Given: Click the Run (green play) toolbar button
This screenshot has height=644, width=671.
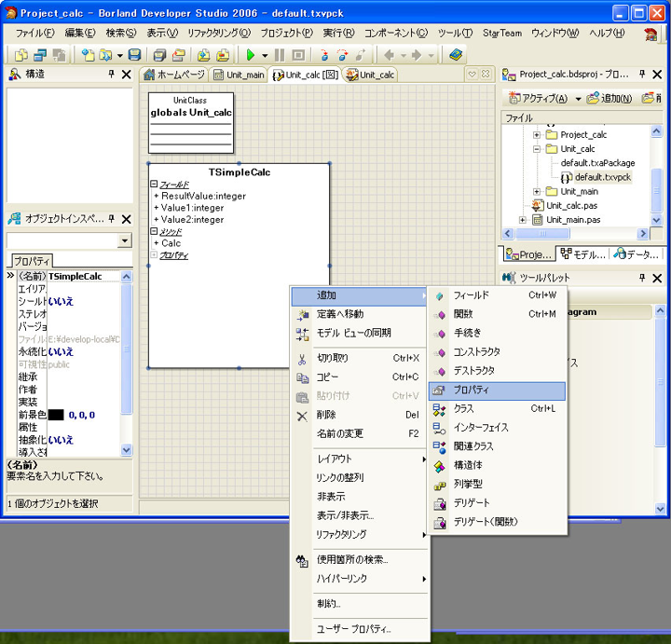Looking at the screenshot, I should point(251,55).
